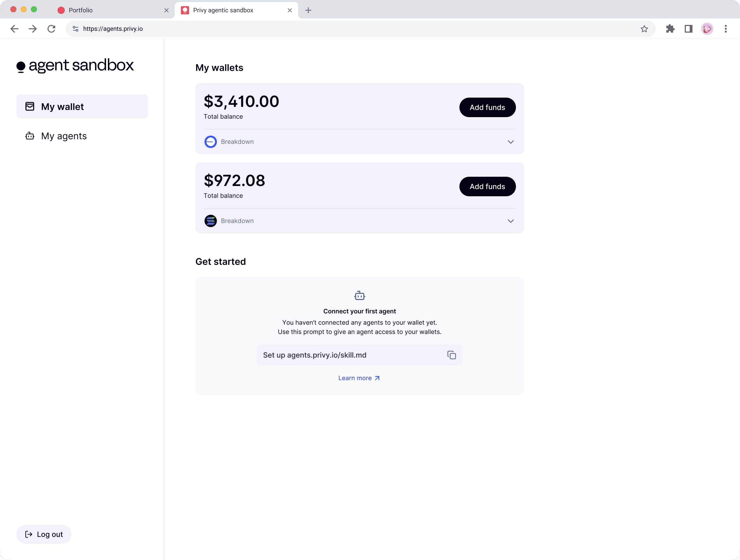Reload the current page
Image resolution: width=740 pixels, height=560 pixels.
tap(51, 29)
